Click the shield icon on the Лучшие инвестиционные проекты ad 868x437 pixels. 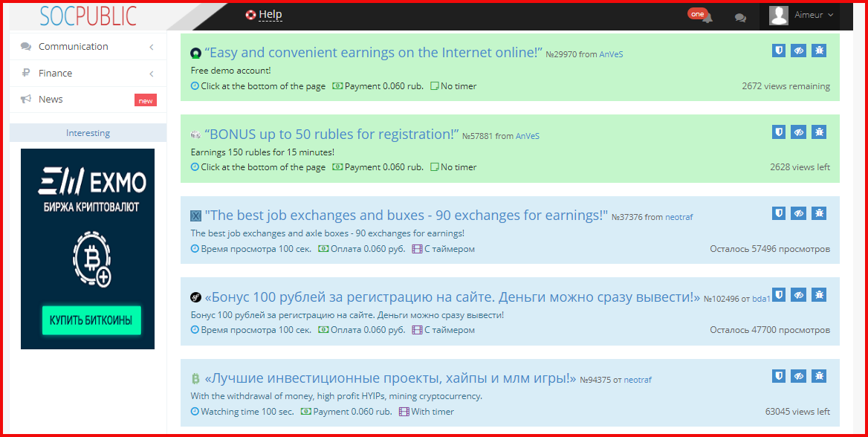[x=779, y=375]
